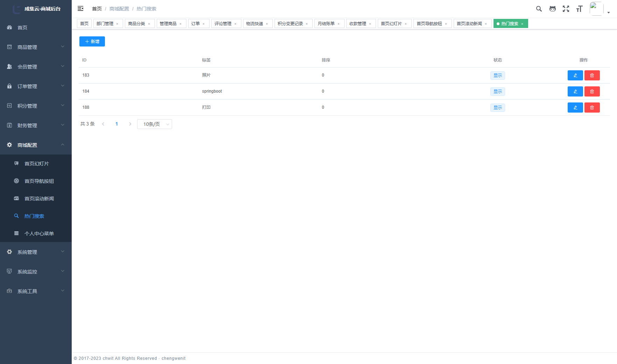Viewport: 617px width, 364px height.
Task: Delete row 188 打印
Action: (592, 108)
